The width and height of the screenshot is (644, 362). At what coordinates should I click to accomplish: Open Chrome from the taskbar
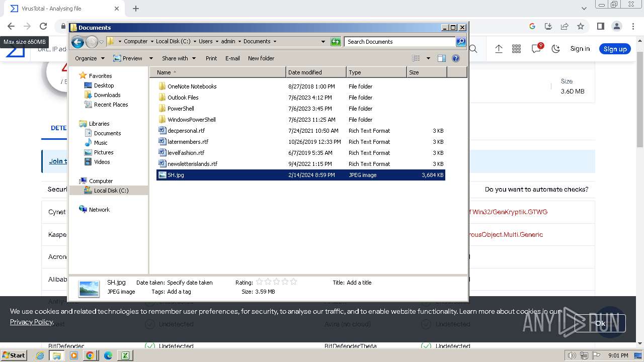(x=90, y=355)
